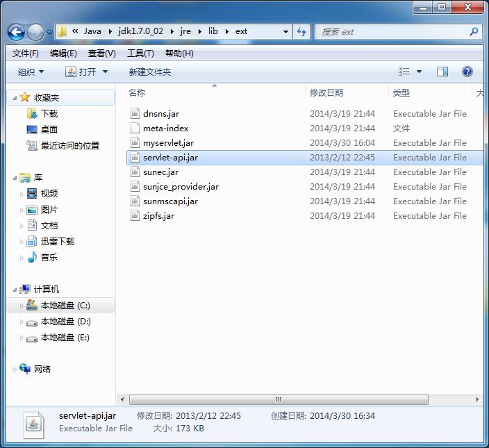This screenshot has width=489, height=448.
Task: Open the arrow after lib in breadcrumb
Action: point(226,31)
